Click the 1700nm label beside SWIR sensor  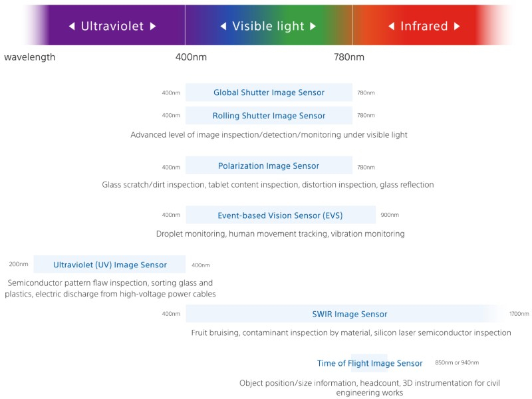(519, 314)
